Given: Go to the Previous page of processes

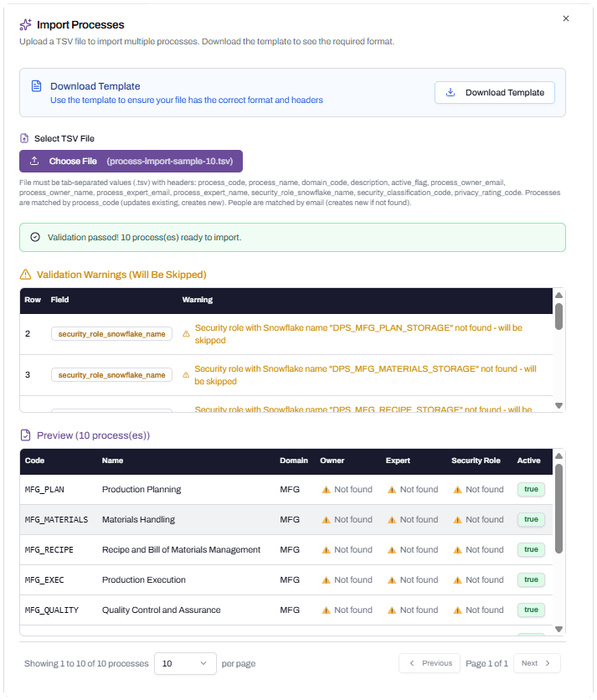Looking at the screenshot, I should pyautogui.click(x=430, y=663).
